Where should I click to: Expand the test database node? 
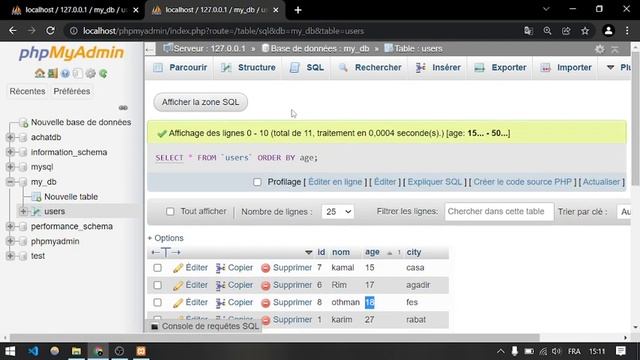(x=10, y=256)
